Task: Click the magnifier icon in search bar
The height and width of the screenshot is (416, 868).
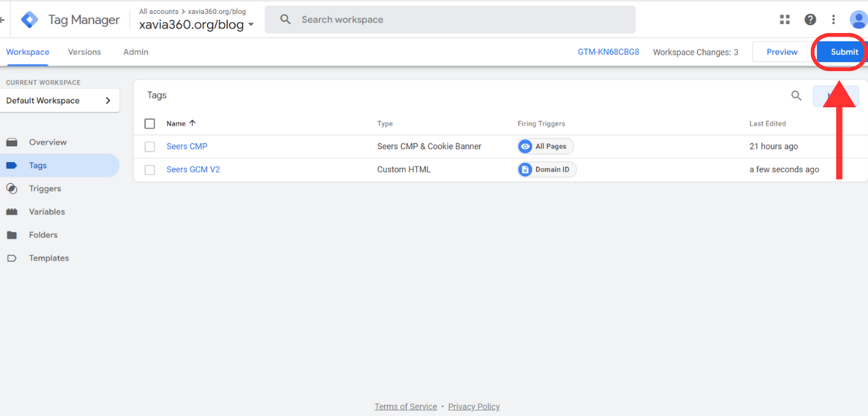Action: 285,20
